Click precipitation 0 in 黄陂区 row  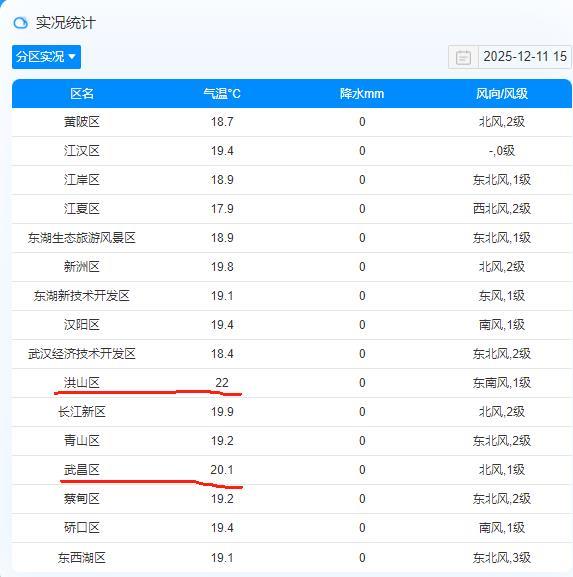[362, 122]
